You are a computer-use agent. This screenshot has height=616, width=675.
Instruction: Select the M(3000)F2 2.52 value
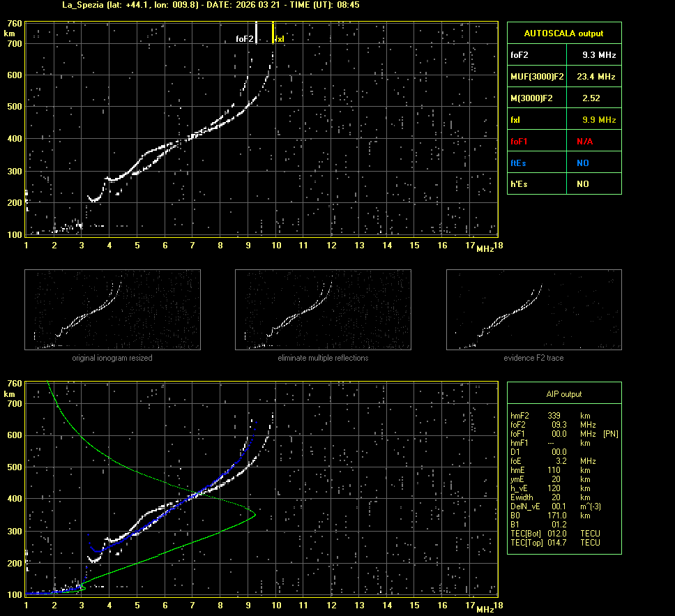pyautogui.click(x=591, y=98)
